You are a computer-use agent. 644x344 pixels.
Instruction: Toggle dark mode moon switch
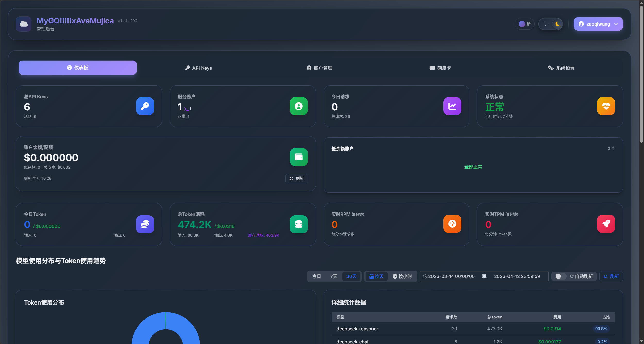[550, 24]
